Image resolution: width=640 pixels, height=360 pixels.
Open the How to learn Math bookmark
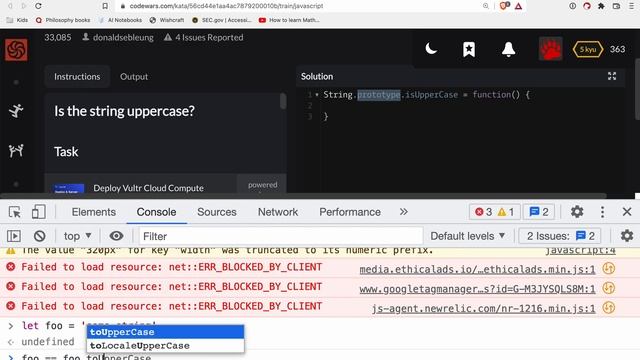(x=289, y=20)
